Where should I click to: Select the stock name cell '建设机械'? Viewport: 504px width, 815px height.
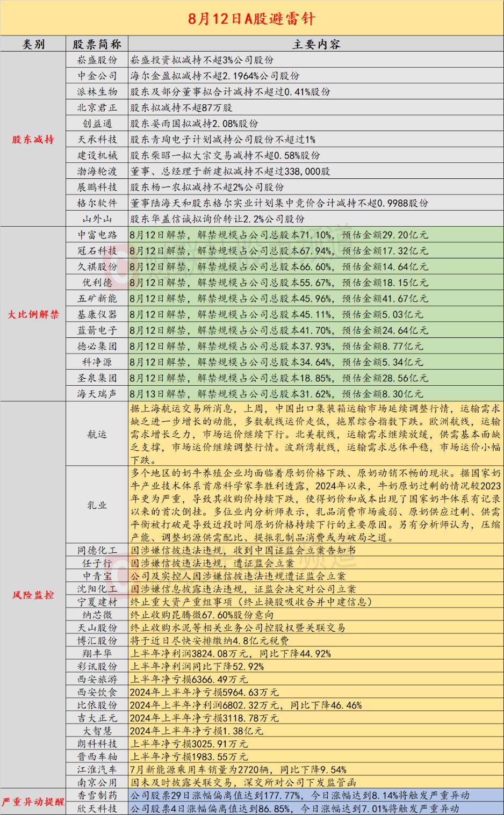pos(97,155)
